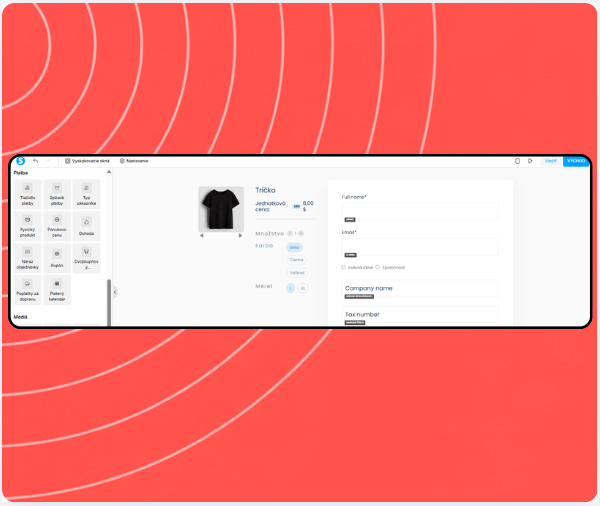Select size L option
The width and height of the screenshot is (600, 506).
coord(290,288)
